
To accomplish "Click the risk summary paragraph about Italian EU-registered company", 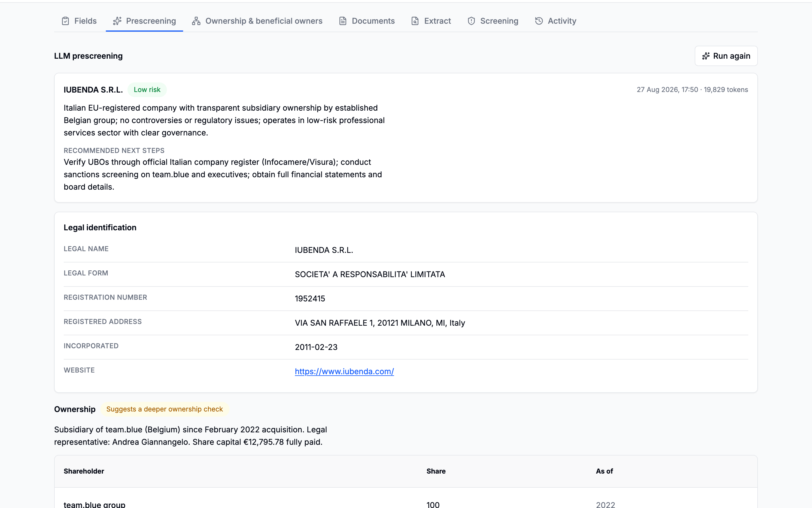I will (224, 120).
